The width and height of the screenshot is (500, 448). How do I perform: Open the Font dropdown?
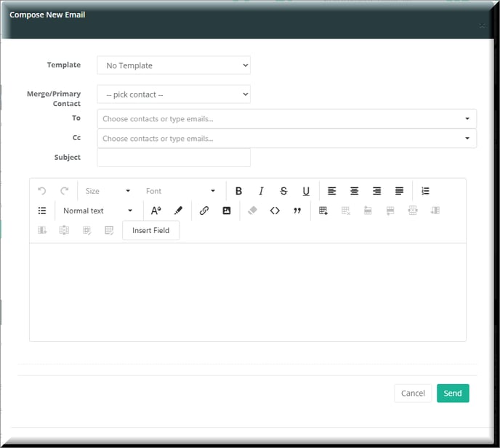pos(180,191)
